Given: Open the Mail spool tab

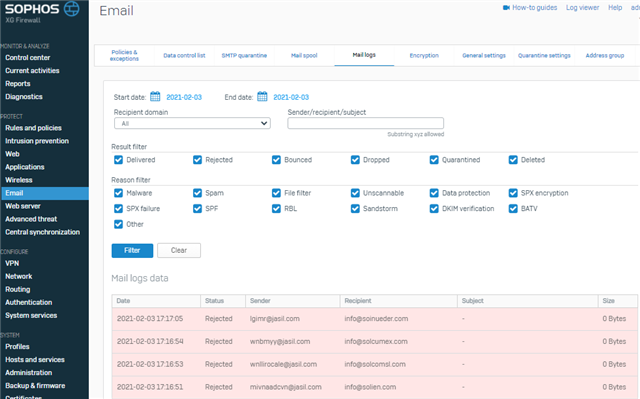Looking at the screenshot, I should coord(304,55).
